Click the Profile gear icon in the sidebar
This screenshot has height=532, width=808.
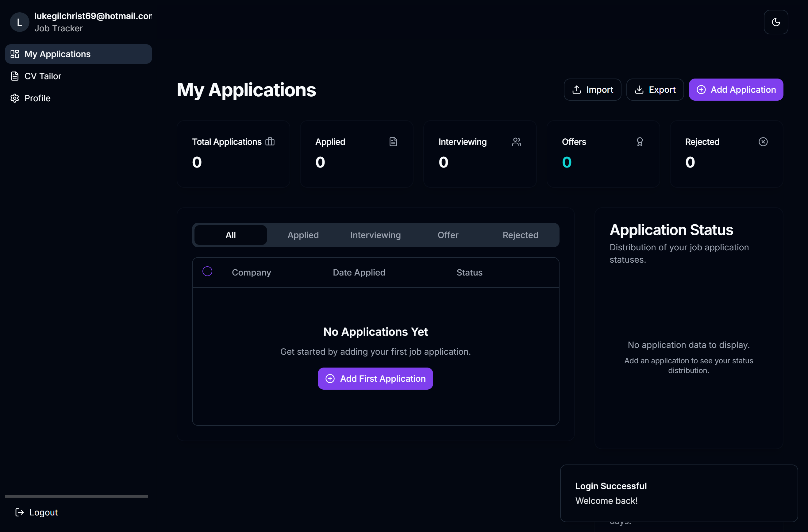click(15, 98)
